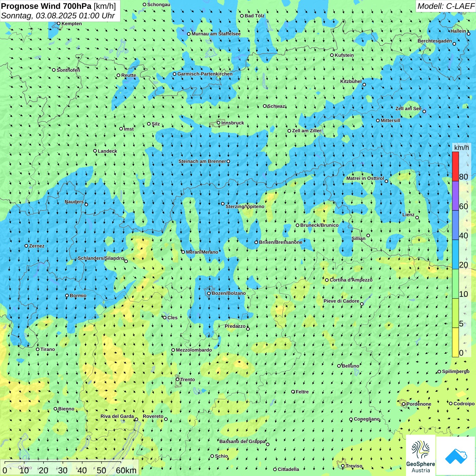This screenshot has width=476, height=476.
Task: Click the 'Modell: C-LAEF' label
Action: (x=446, y=6)
